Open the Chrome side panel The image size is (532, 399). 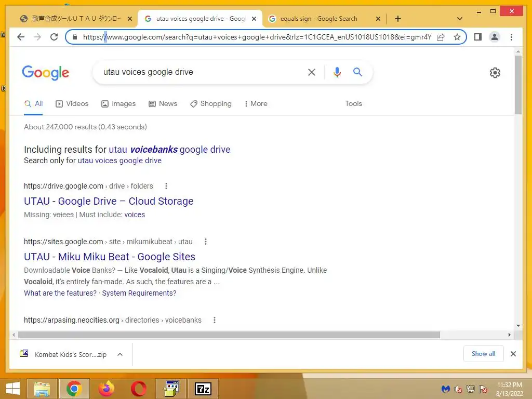(x=478, y=37)
